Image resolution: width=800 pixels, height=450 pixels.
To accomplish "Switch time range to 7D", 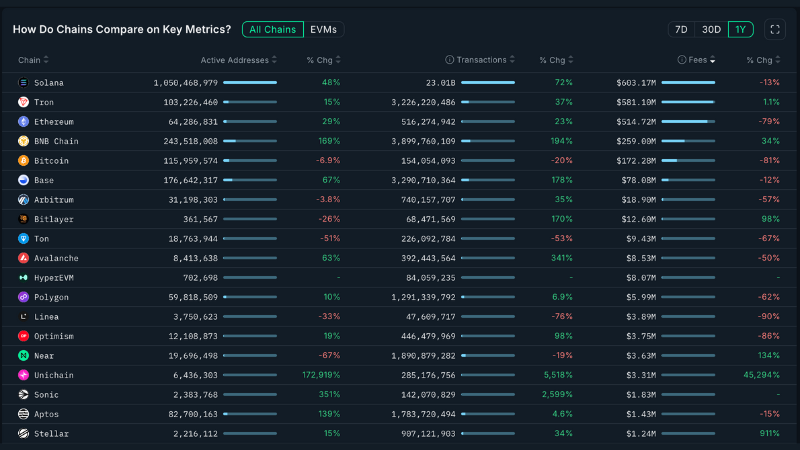I will (x=681, y=29).
